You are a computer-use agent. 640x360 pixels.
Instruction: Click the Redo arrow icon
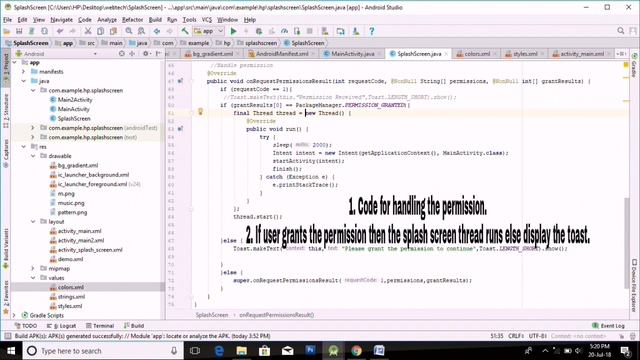point(73,31)
